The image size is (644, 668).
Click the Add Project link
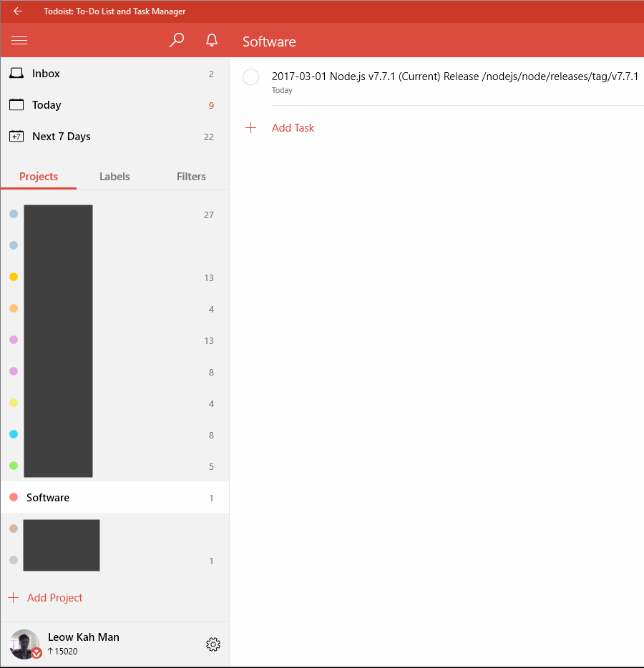[x=55, y=598]
